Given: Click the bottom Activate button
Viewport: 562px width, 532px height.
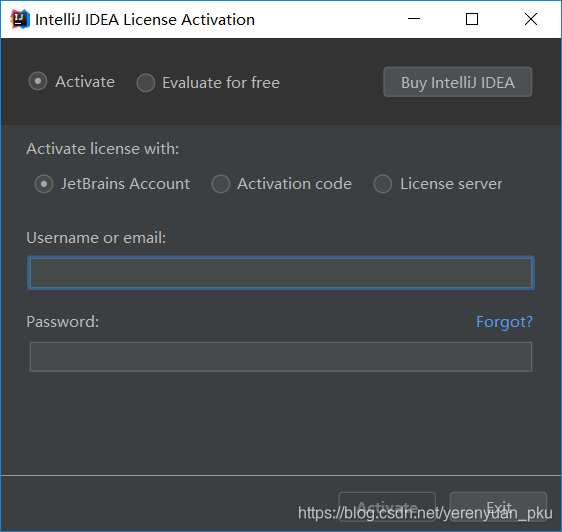Looking at the screenshot, I should click(x=387, y=507).
